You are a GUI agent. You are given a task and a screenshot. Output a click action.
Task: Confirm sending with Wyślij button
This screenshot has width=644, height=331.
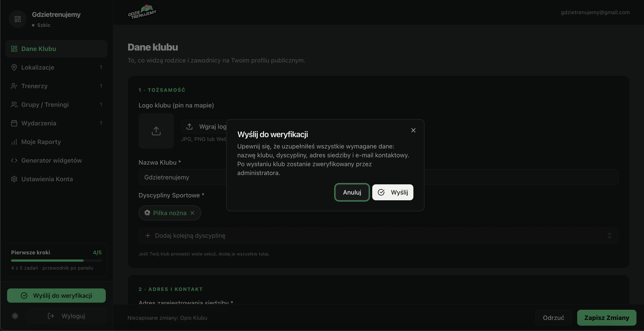393,192
